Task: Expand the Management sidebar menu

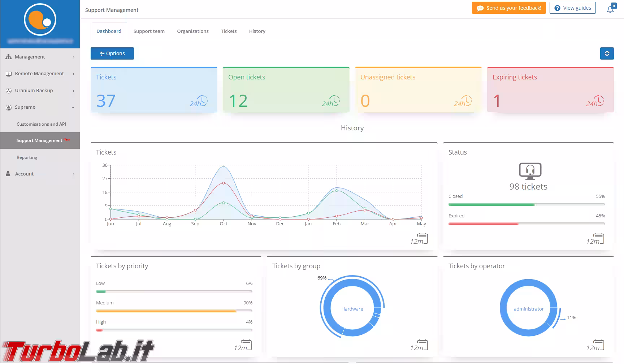Action: click(40, 57)
